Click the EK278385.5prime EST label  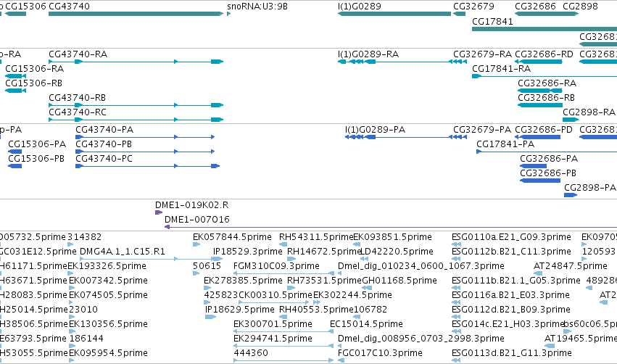point(243,281)
